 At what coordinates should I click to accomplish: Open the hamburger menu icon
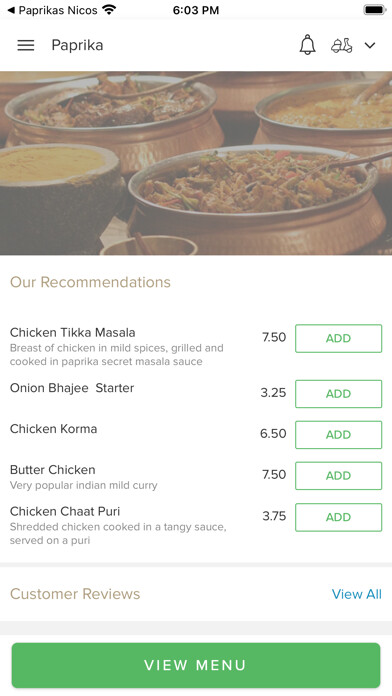tap(26, 45)
